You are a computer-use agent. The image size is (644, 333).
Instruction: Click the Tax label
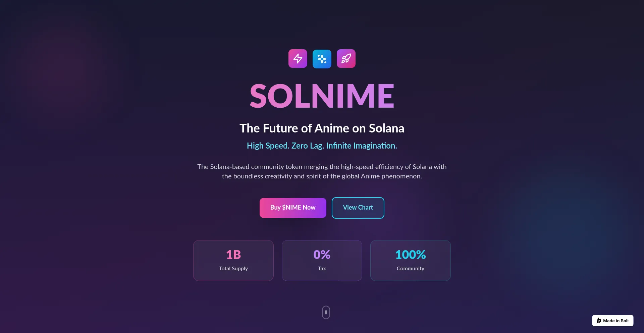tap(322, 269)
